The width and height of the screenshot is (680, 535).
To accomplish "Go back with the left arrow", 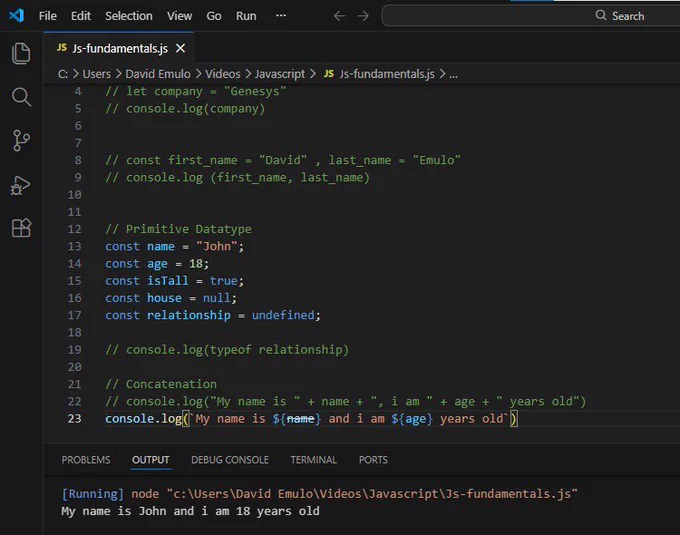I will pyautogui.click(x=340, y=16).
